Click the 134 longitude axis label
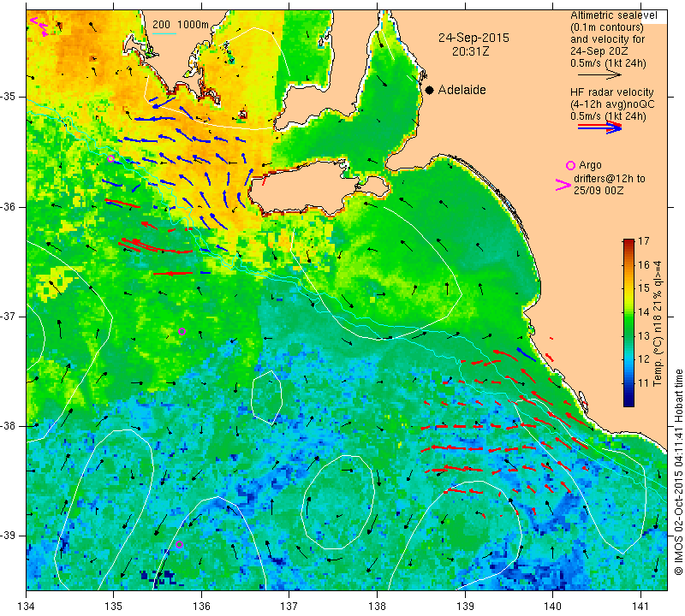 point(27,607)
